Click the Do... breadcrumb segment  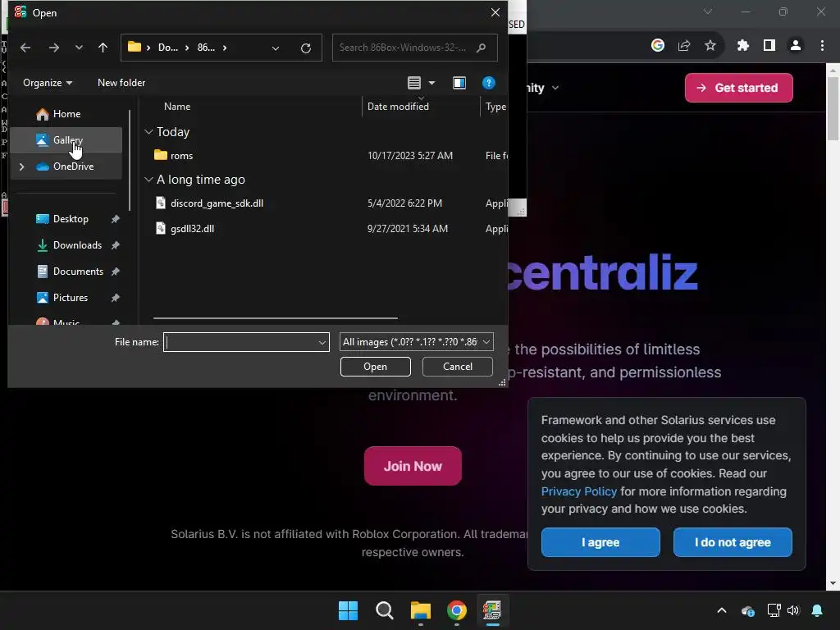pos(167,48)
